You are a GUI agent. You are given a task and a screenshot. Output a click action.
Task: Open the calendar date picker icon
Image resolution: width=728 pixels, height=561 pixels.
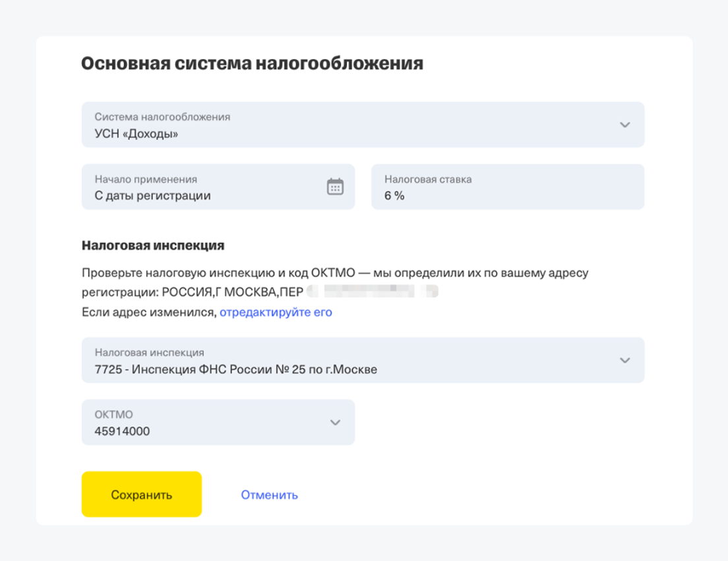click(335, 187)
